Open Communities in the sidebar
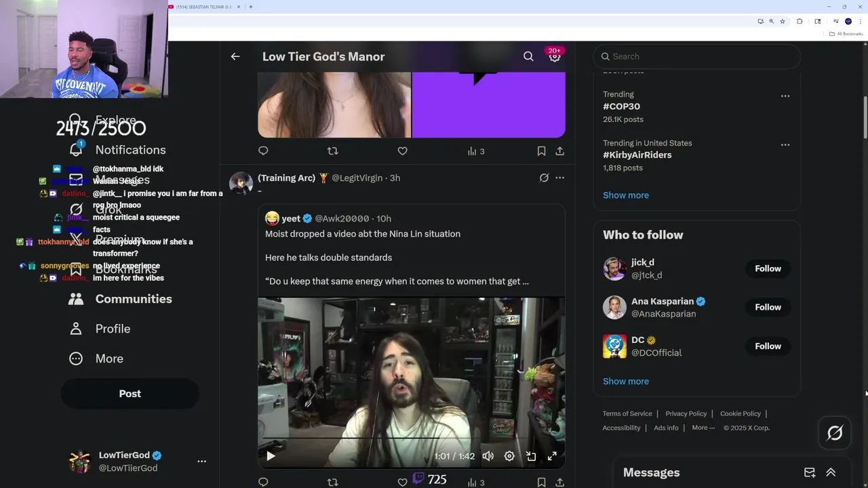868x488 pixels. 120,299
